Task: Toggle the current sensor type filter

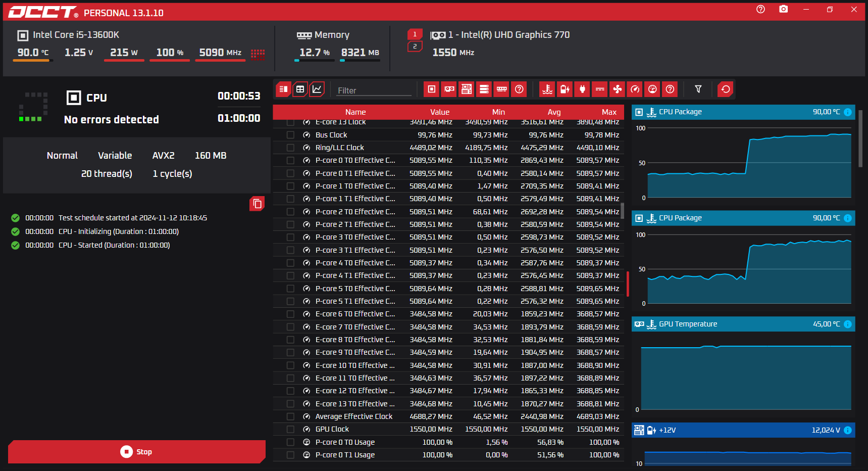Action: click(x=600, y=89)
